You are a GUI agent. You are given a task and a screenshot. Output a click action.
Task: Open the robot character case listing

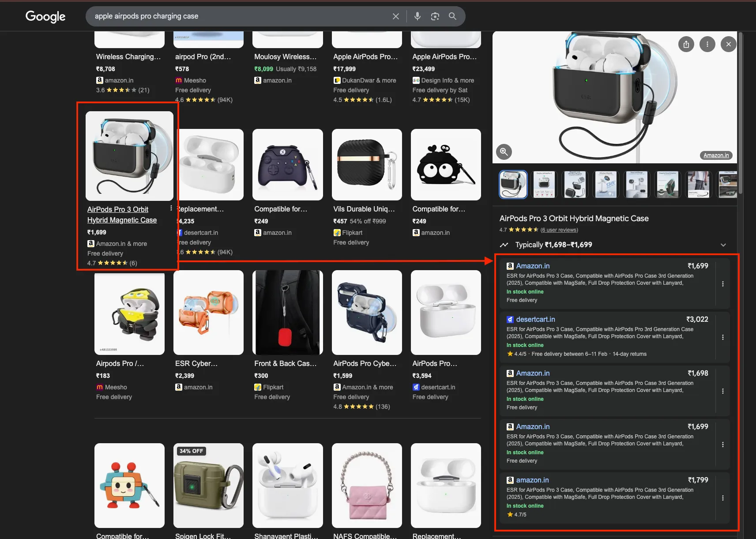tap(129, 486)
